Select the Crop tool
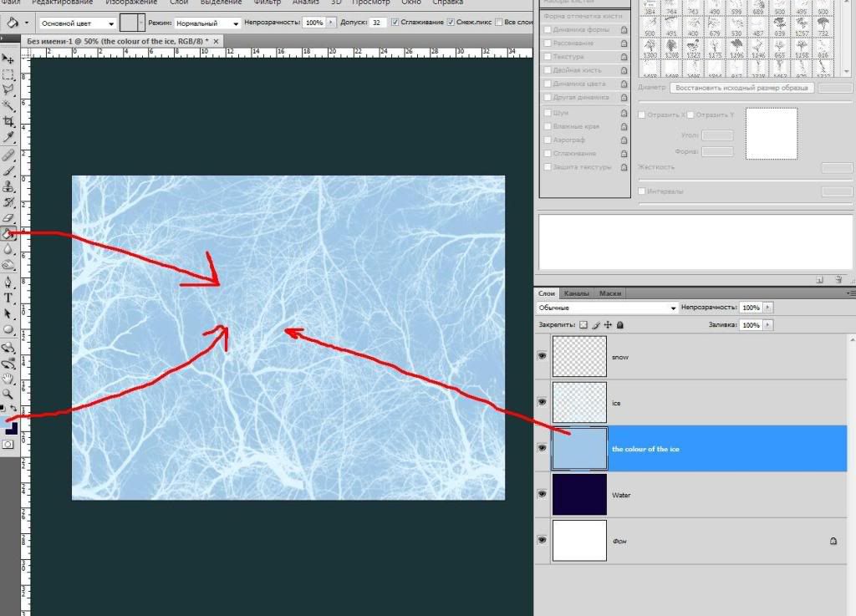Viewport: 856px width, 616px height. (8, 122)
